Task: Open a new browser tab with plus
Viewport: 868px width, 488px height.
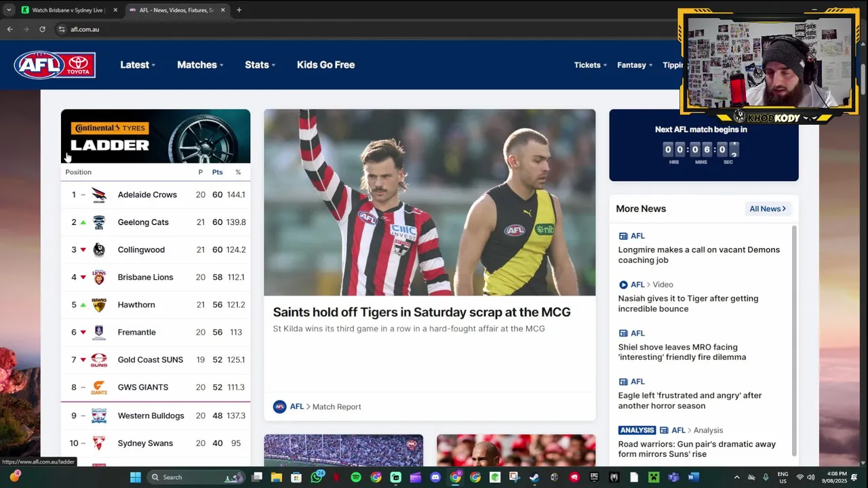Action: [x=239, y=10]
